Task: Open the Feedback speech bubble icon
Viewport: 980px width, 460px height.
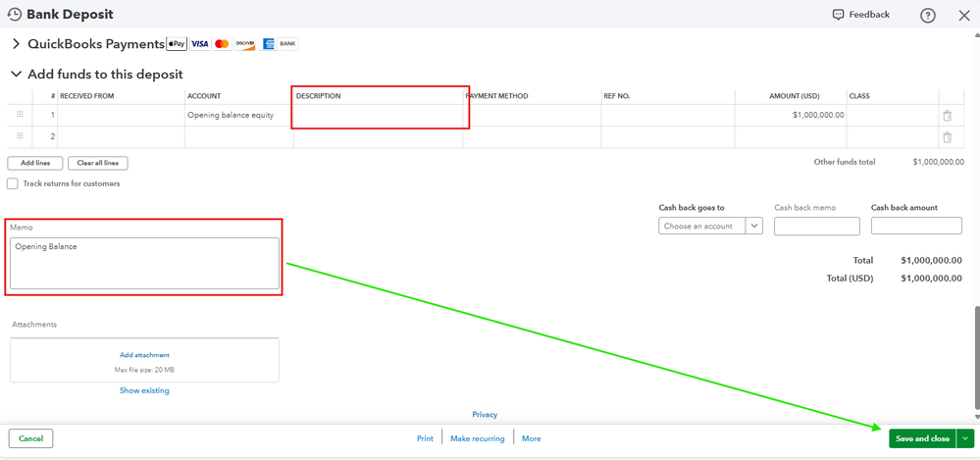Action: 838,15
